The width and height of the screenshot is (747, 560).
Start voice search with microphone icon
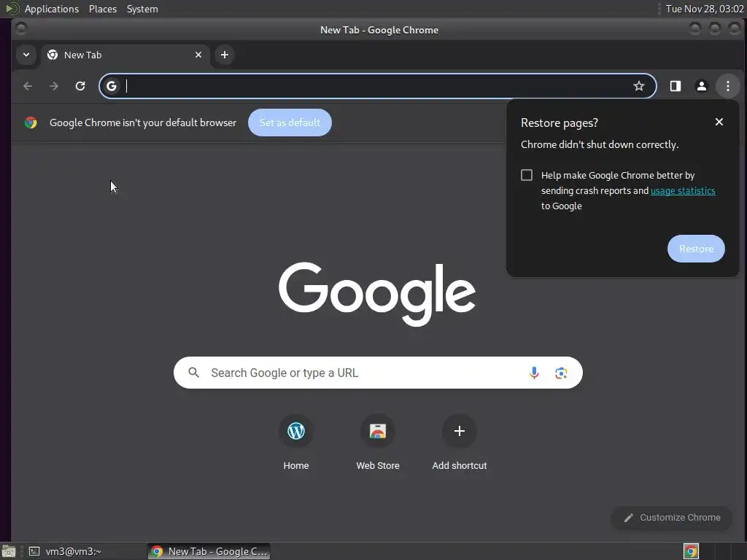[534, 373]
